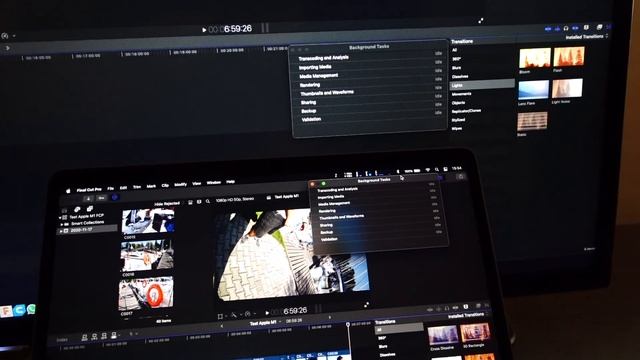The width and height of the screenshot is (640, 360).
Task: Click laptop timeline playhead marker
Action: (x=348, y=324)
